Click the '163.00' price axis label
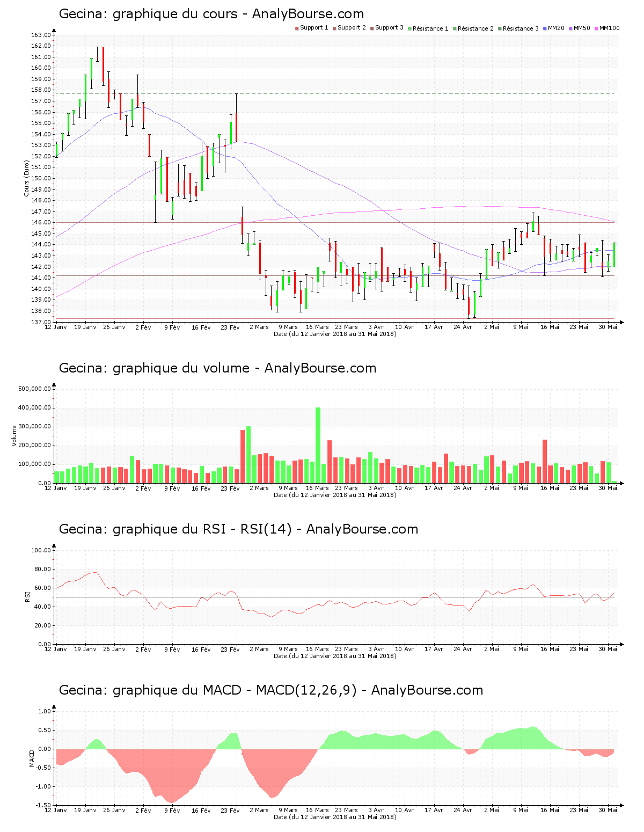Image resolution: width=644 pixels, height=832 pixels. (x=41, y=35)
